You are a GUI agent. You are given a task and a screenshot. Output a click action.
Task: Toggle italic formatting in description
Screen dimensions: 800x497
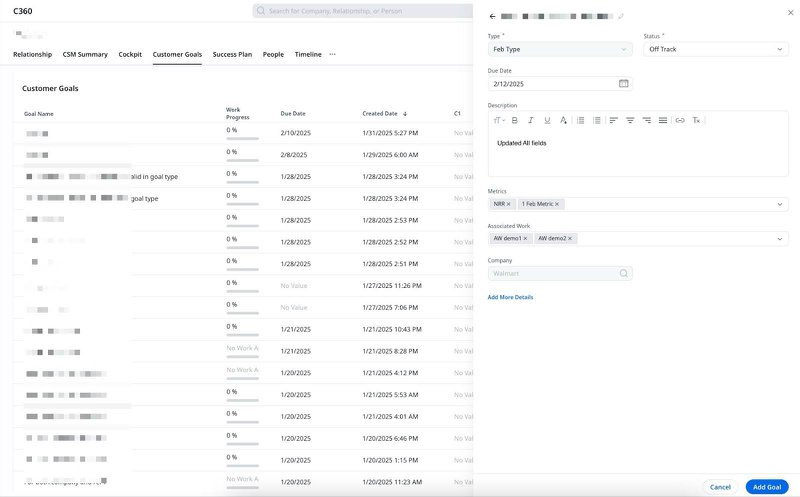click(531, 120)
